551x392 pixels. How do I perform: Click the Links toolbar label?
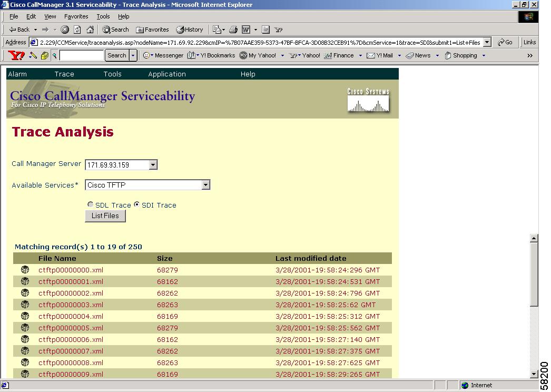pos(529,42)
